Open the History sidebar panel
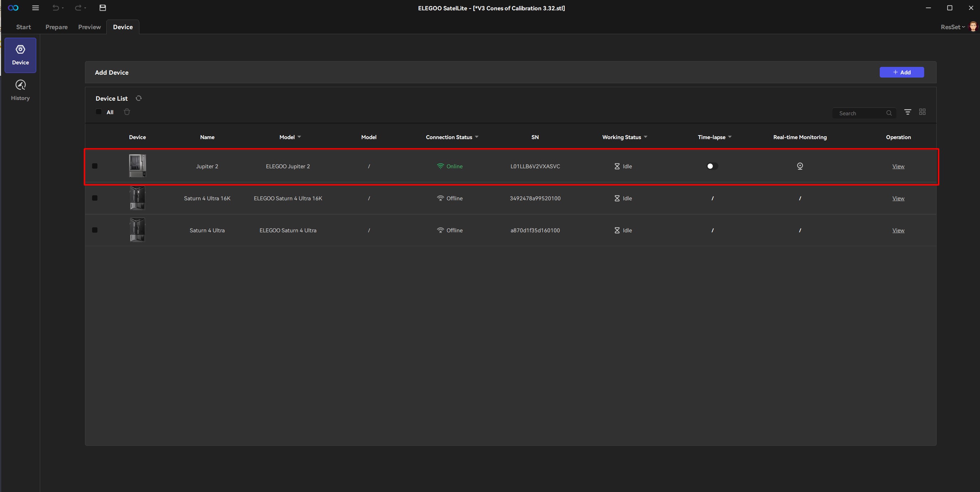 point(21,91)
